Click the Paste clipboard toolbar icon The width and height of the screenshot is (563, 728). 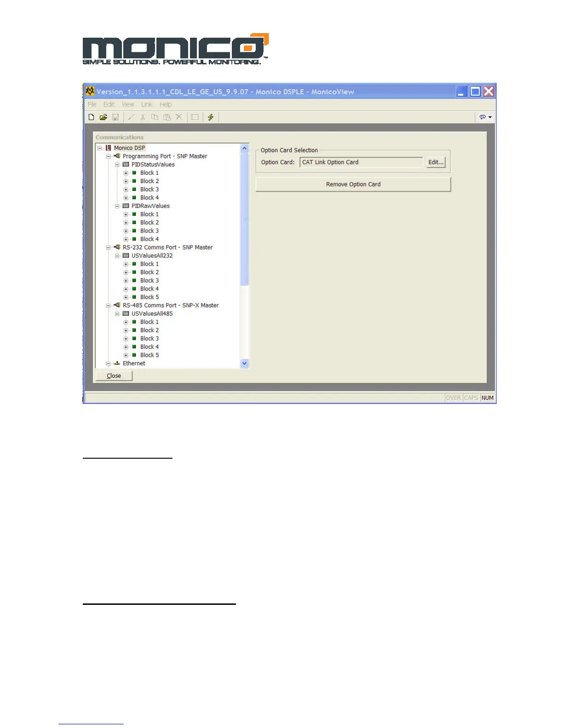coord(167,117)
